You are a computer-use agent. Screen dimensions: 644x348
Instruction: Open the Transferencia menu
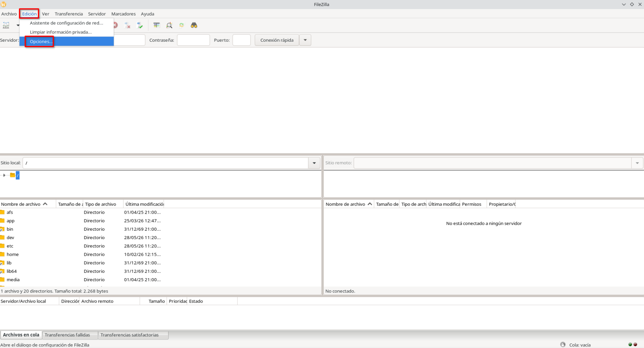point(69,14)
